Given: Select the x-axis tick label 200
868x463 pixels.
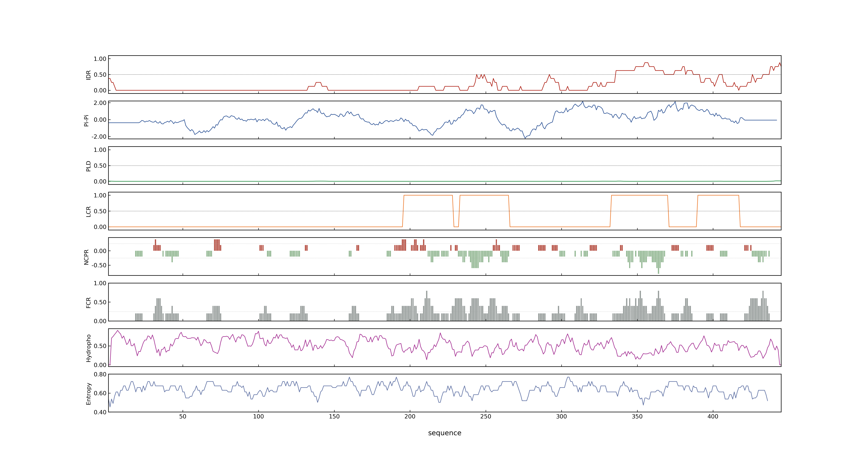Looking at the screenshot, I should tap(410, 416).
